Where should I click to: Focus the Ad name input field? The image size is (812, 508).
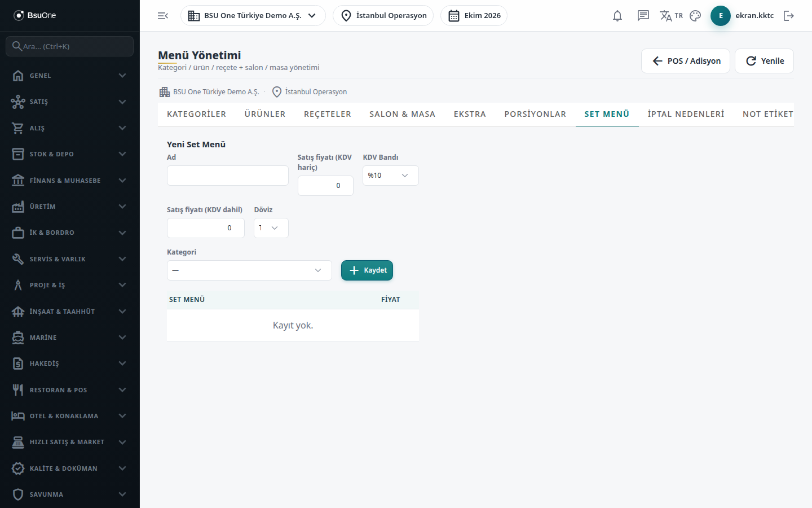pos(228,176)
